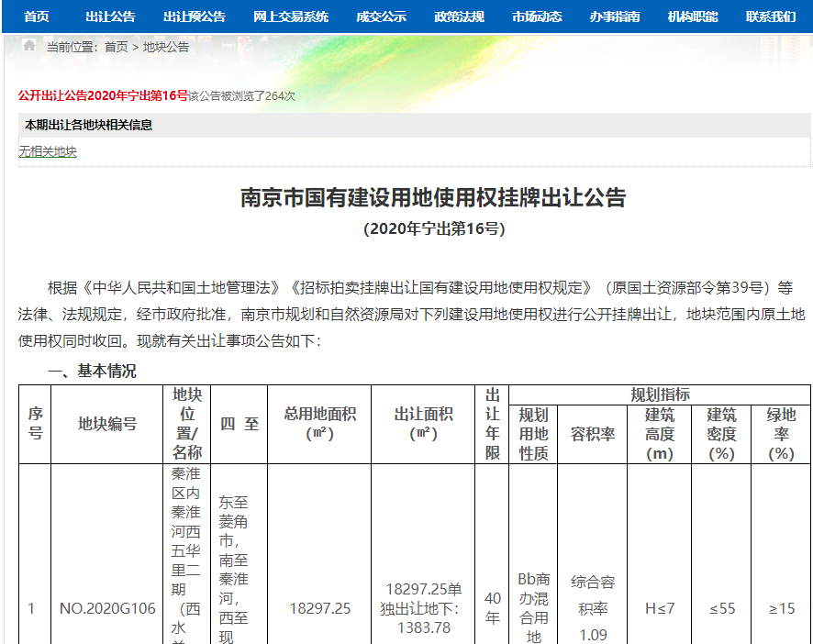Image resolution: width=813 pixels, height=644 pixels.
Task: Open the 联系我们 navigation item
Action: pos(771,17)
